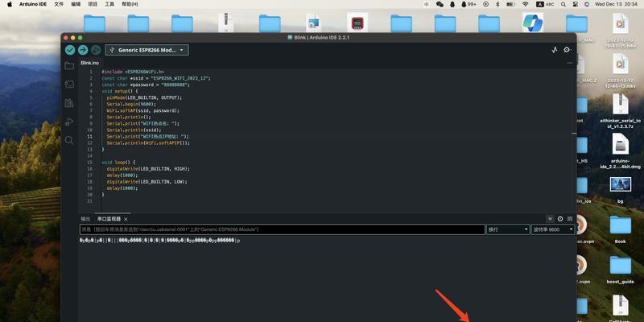Select the Book folder on desktop

620,229
